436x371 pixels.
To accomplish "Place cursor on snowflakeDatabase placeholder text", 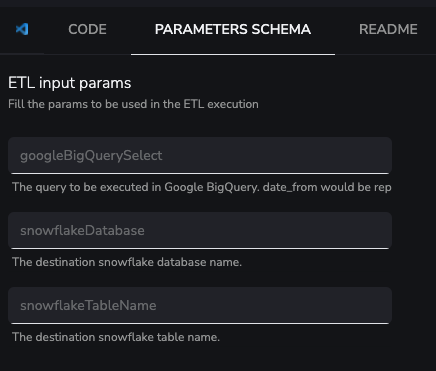I will pyautogui.click(x=82, y=230).
